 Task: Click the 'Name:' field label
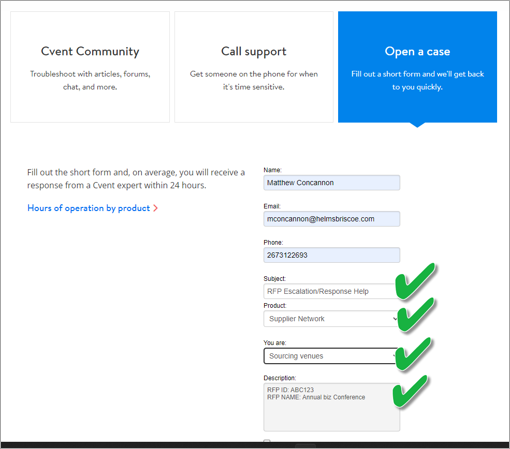(x=272, y=170)
